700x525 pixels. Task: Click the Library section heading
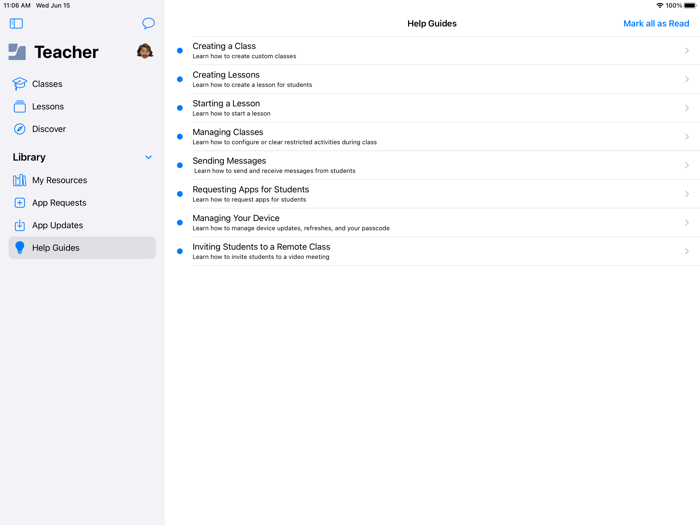[29, 157]
